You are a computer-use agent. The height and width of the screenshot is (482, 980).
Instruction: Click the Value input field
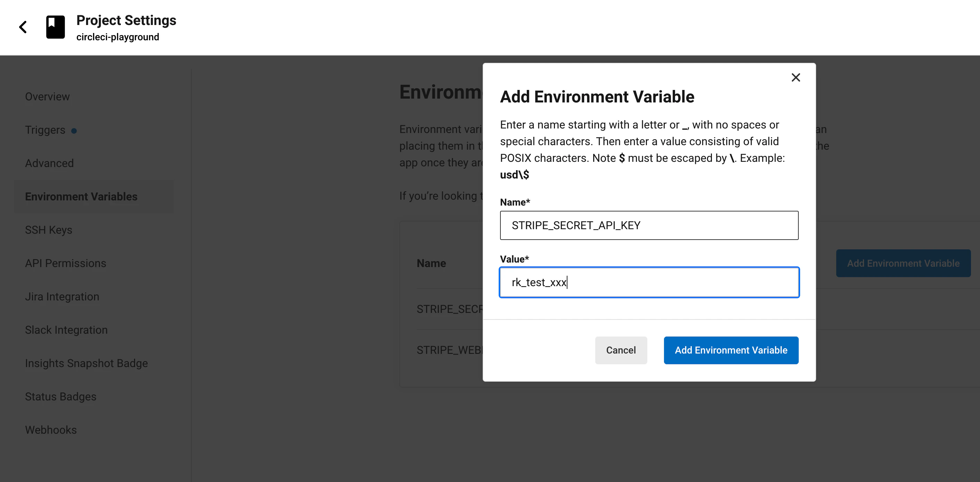[649, 282]
